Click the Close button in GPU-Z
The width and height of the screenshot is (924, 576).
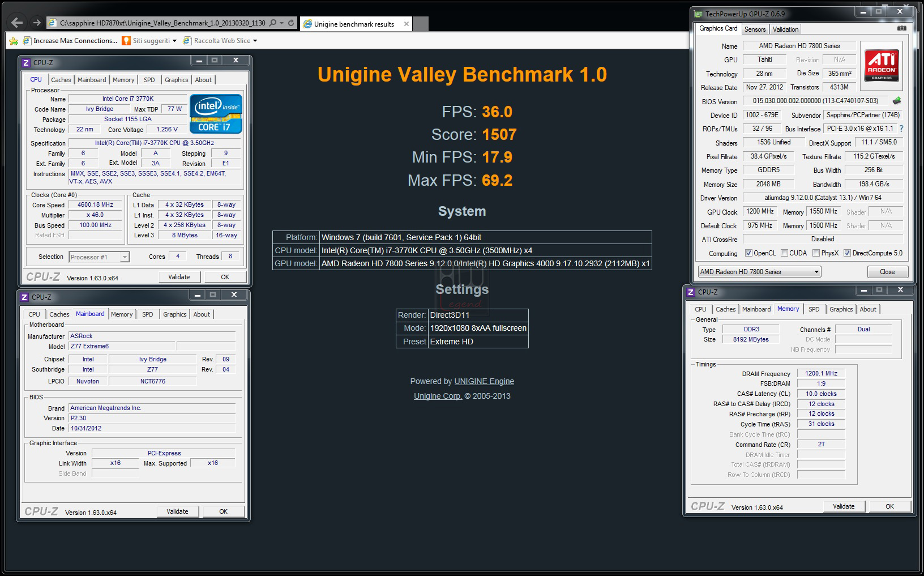click(x=887, y=272)
